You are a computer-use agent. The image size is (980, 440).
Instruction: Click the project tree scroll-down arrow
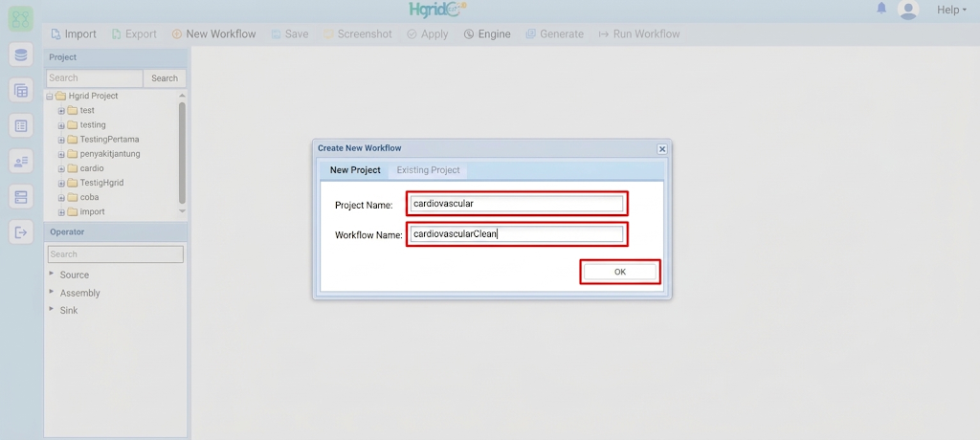coord(182,211)
